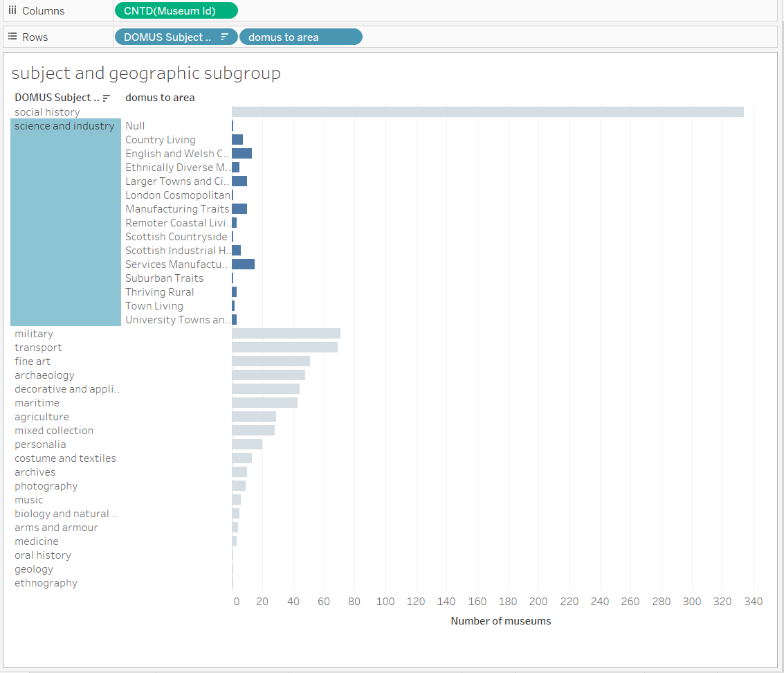The width and height of the screenshot is (784, 673).
Task: Click the Null subgroup label
Action: click(x=135, y=125)
